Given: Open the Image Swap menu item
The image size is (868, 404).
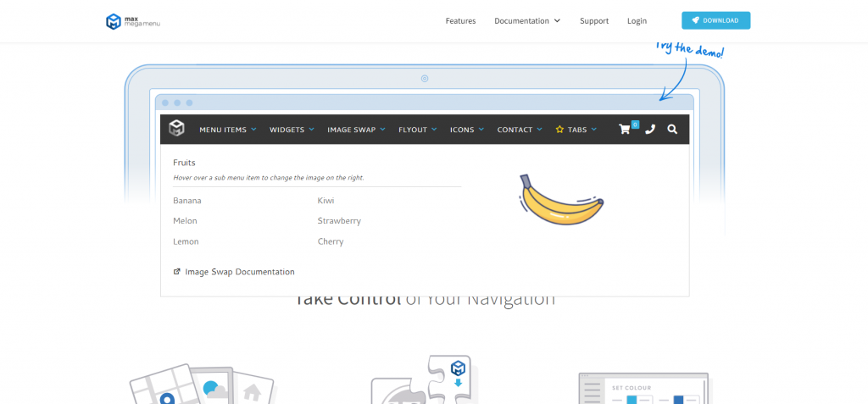Looking at the screenshot, I should [356, 130].
